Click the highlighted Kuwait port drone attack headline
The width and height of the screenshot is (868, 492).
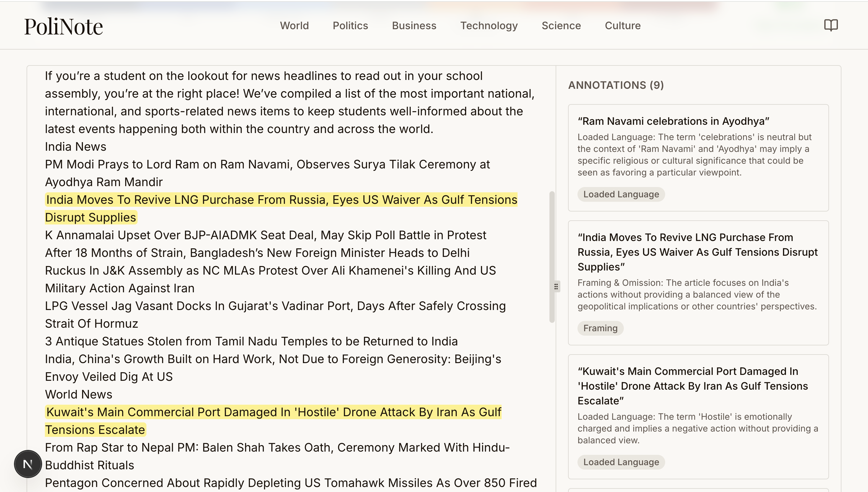coord(273,412)
